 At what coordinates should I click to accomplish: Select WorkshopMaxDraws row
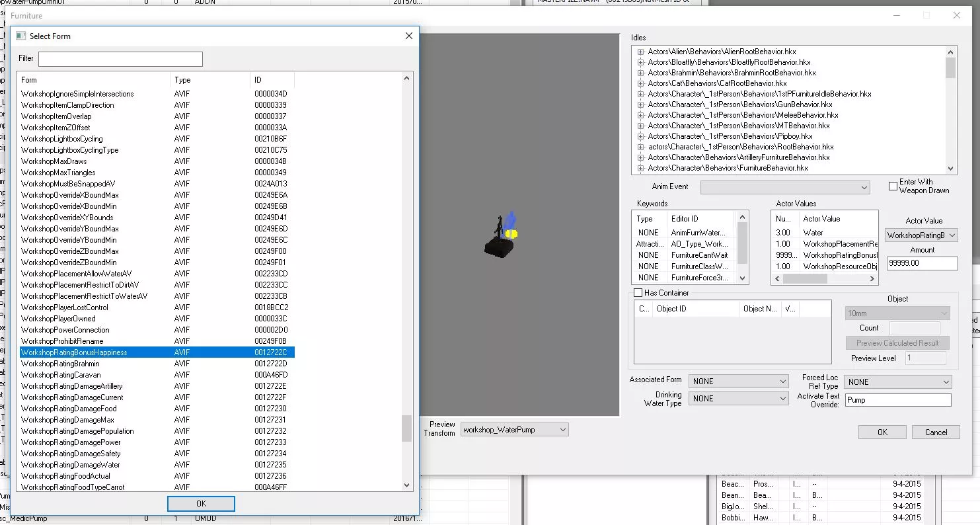(157, 161)
